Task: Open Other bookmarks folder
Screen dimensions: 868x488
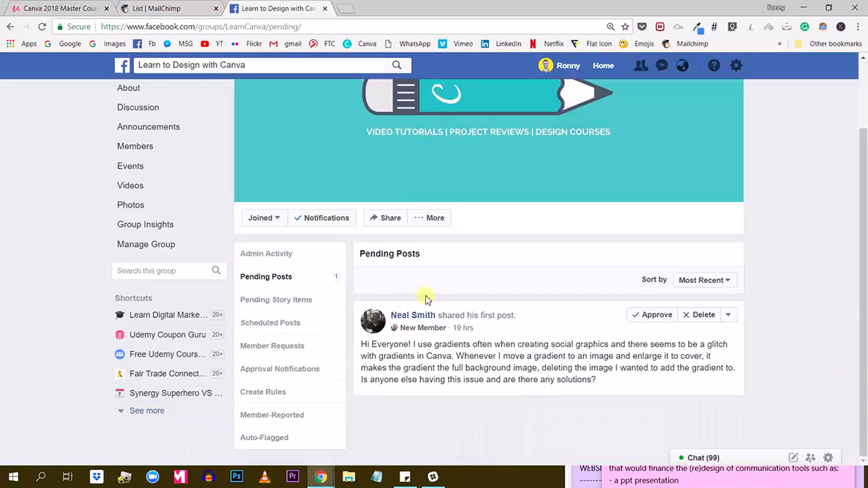Action: point(828,44)
